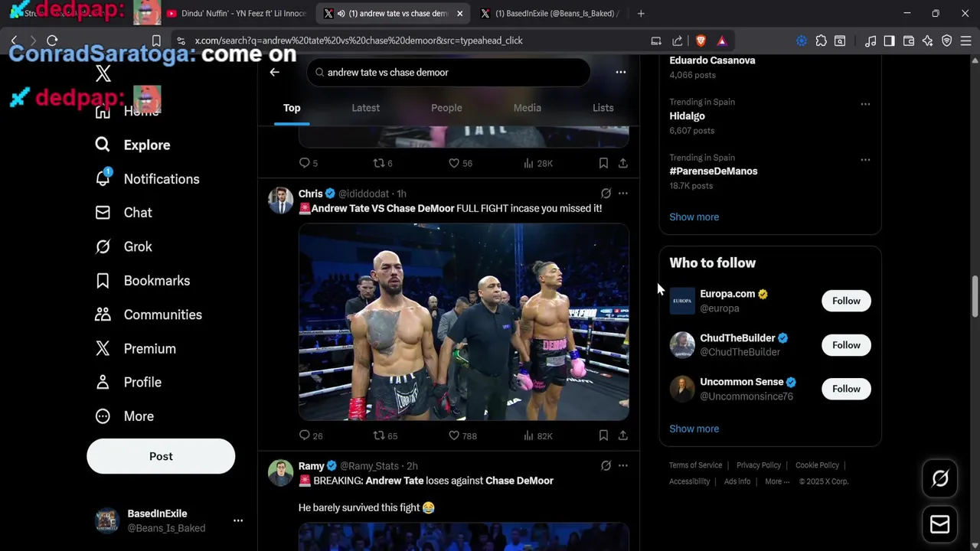Close the andrew tate search tab
The height and width of the screenshot is (551, 980).
460,13
